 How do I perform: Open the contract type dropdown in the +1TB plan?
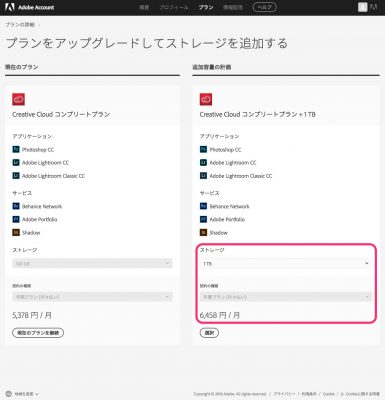(x=286, y=297)
